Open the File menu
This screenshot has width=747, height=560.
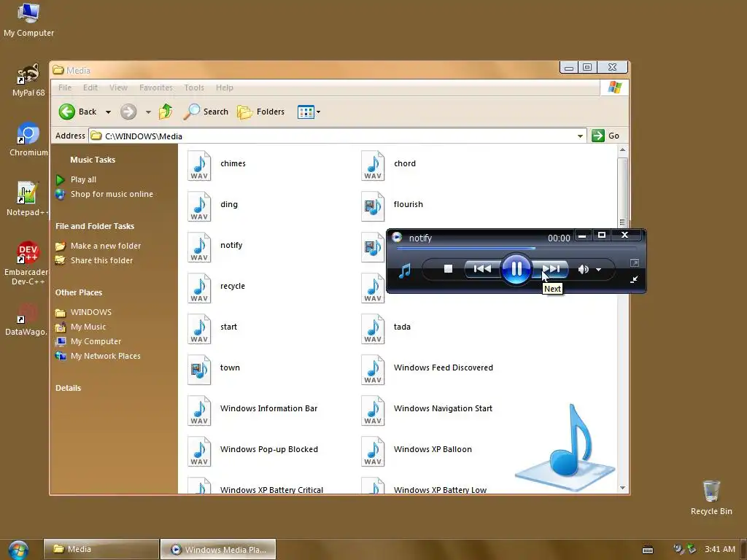pyautogui.click(x=65, y=87)
